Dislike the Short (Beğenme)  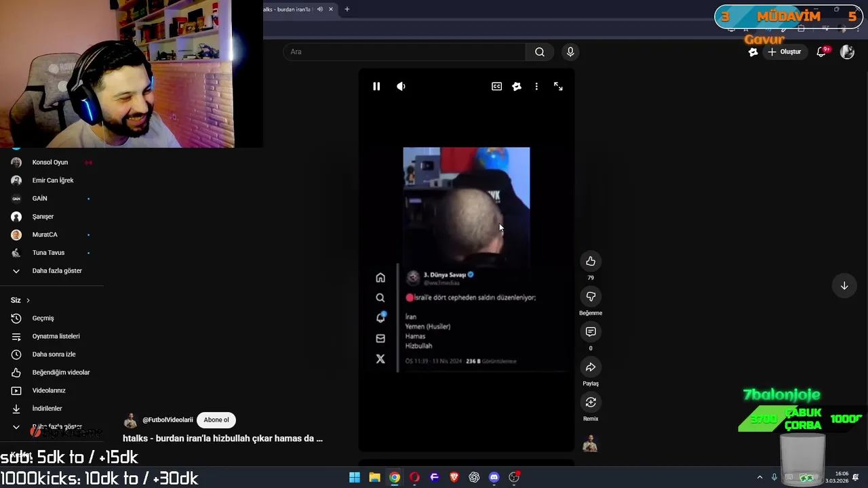tap(591, 297)
